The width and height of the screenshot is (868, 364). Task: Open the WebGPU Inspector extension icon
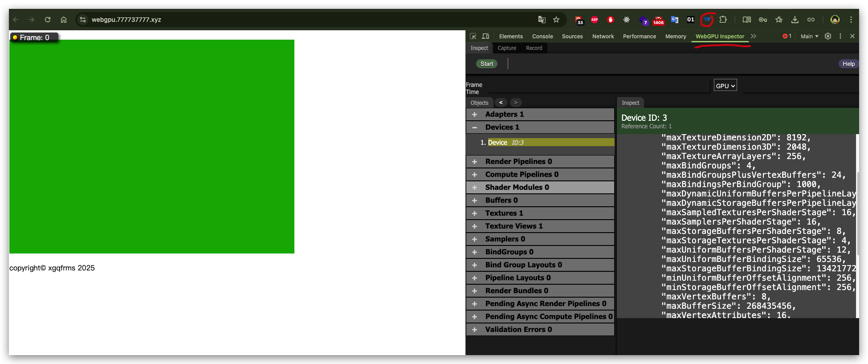[707, 20]
